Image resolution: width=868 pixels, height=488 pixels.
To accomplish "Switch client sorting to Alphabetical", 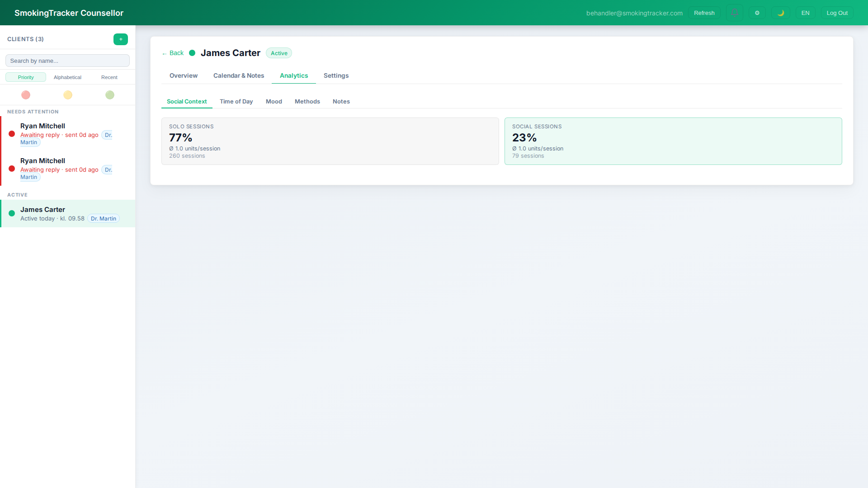I will pyautogui.click(x=67, y=77).
